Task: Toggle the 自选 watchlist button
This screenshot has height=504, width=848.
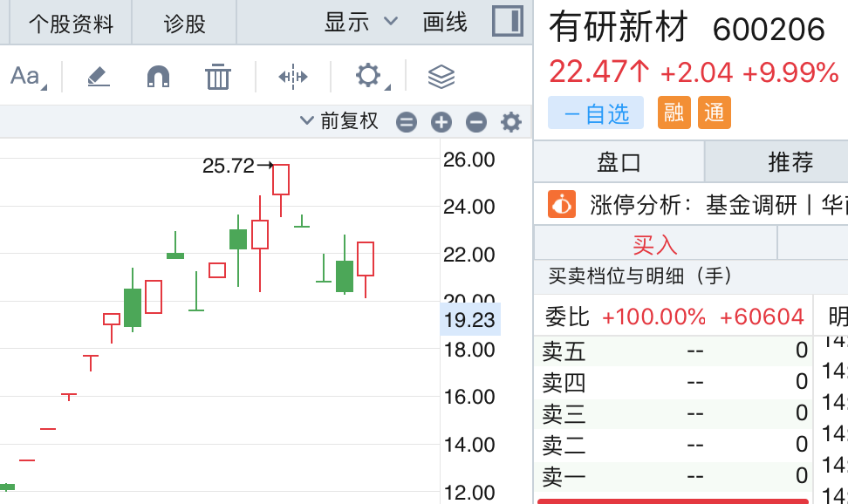Action: coord(596,113)
